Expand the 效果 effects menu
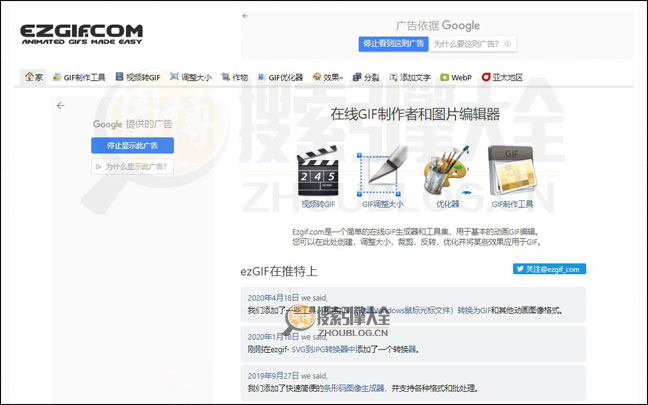The height and width of the screenshot is (405, 648). pyautogui.click(x=328, y=77)
